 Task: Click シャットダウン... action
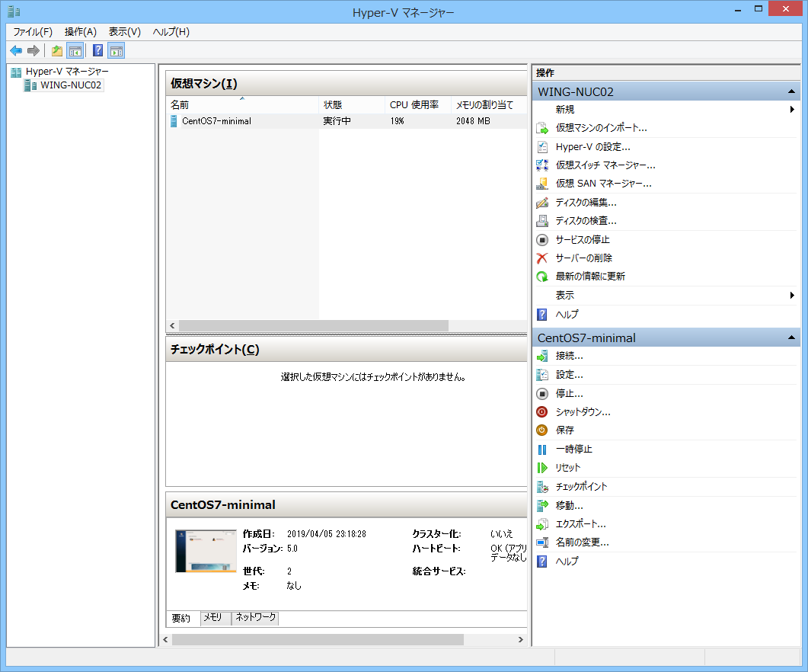(x=583, y=412)
